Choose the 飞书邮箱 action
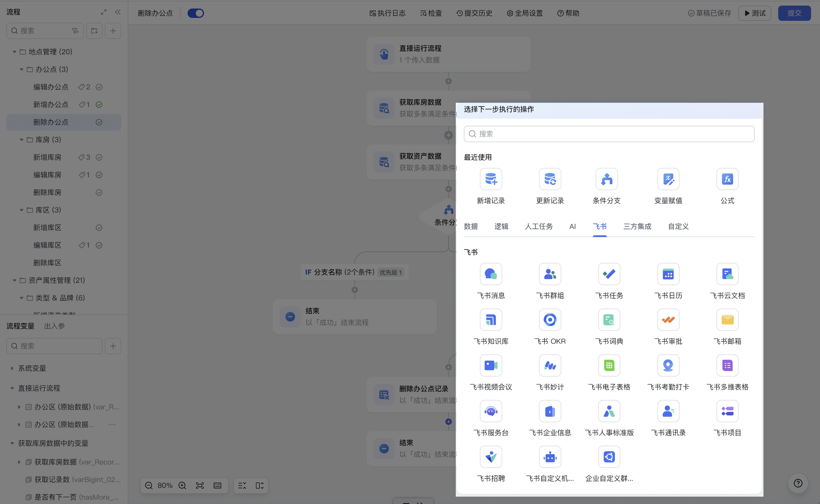The width and height of the screenshot is (820, 504). click(x=727, y=320)
